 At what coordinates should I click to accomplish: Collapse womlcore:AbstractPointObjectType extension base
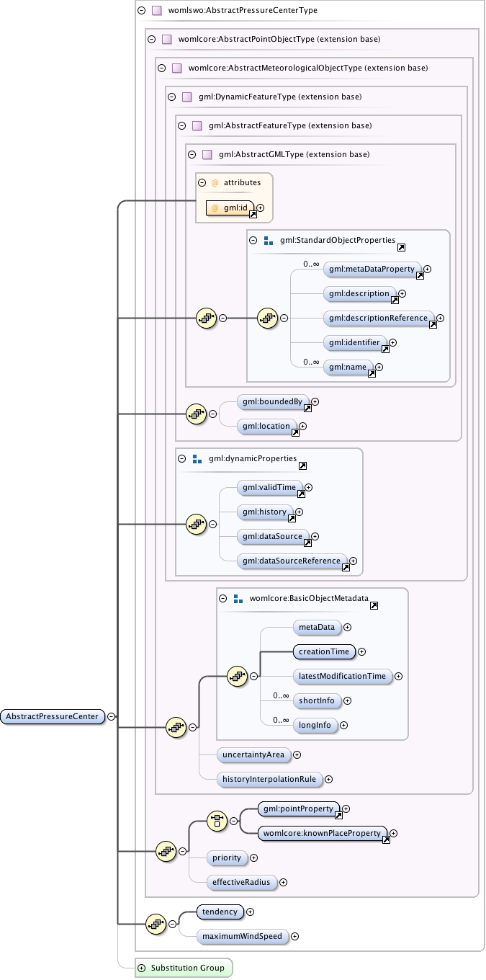click(x=151, y=40)
